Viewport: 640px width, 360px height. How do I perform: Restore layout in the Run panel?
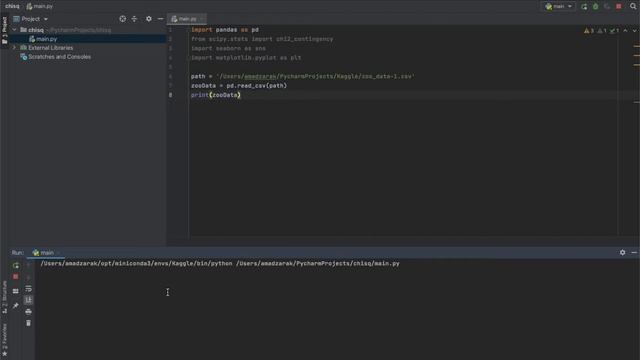click(16, 291)
